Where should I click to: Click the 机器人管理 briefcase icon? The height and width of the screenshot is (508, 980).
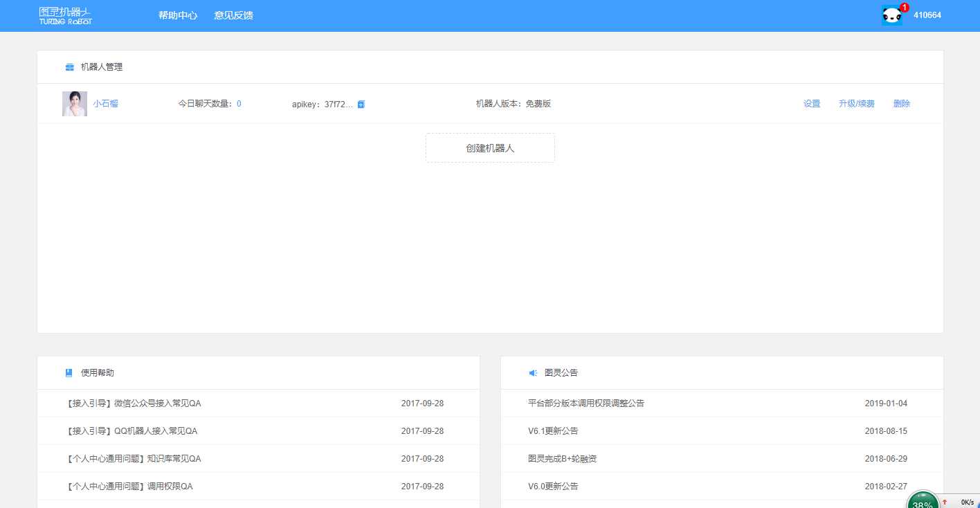click(69, 67)
